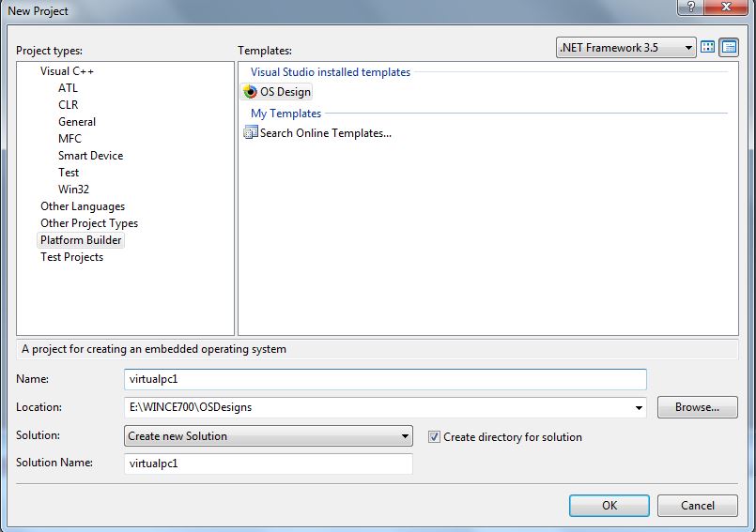The height and width of the screenshot is (532, 756).
Task: Click the Search Online Templates icon
Action: pyautogui.click(x=250, y=132)
